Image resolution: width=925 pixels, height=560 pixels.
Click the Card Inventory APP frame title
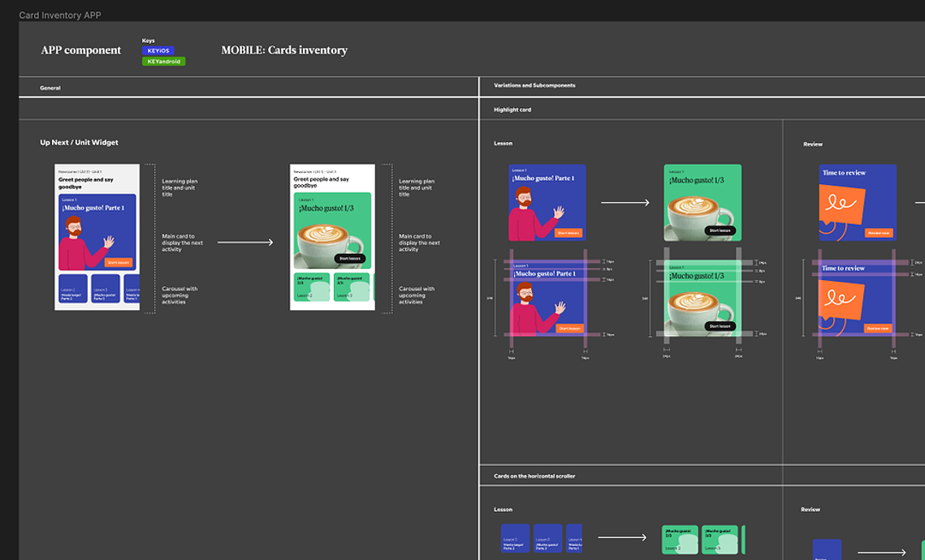coord(59,15)
